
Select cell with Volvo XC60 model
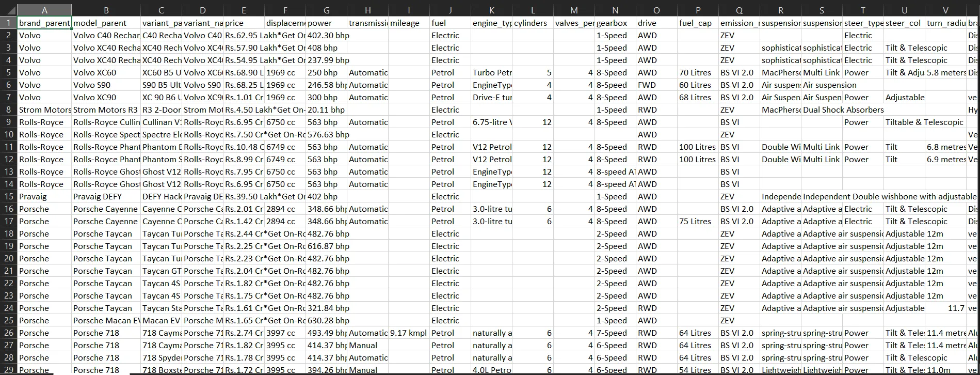tap(106, 72)
